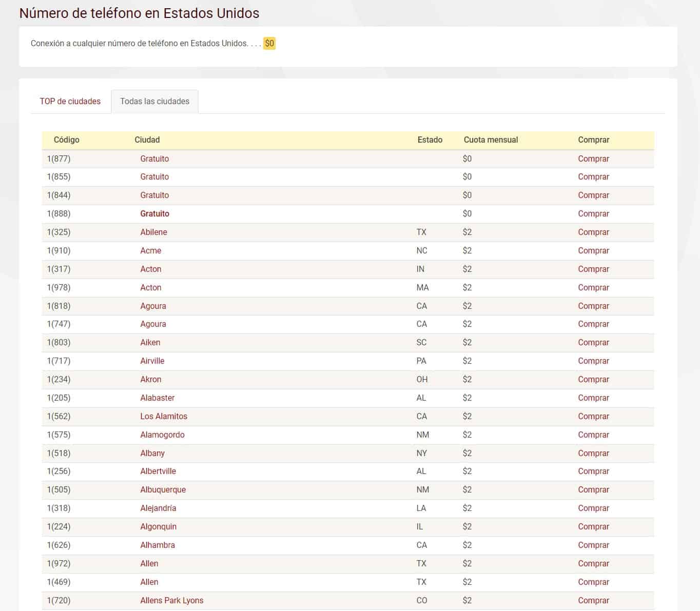Screen dimensions: 700x611
Task: Open Agoura link with code 1(747)
Action: point(153,324)
